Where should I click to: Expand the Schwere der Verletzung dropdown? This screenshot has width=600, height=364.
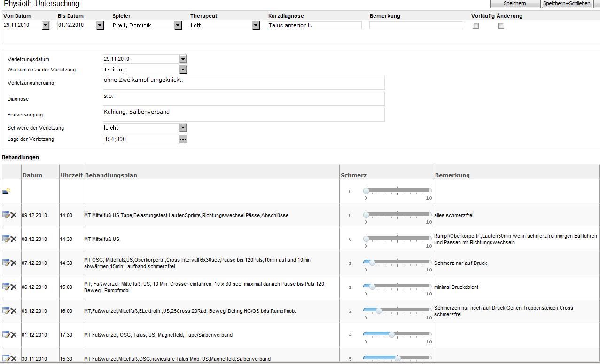pos(183,128)
